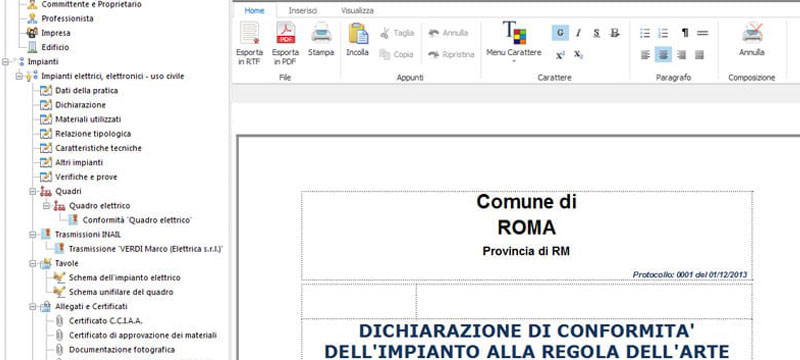This screenshot has width=800, height=360.
Task: Select the Edificio tree entry
Action: click(x=48, y=47)
